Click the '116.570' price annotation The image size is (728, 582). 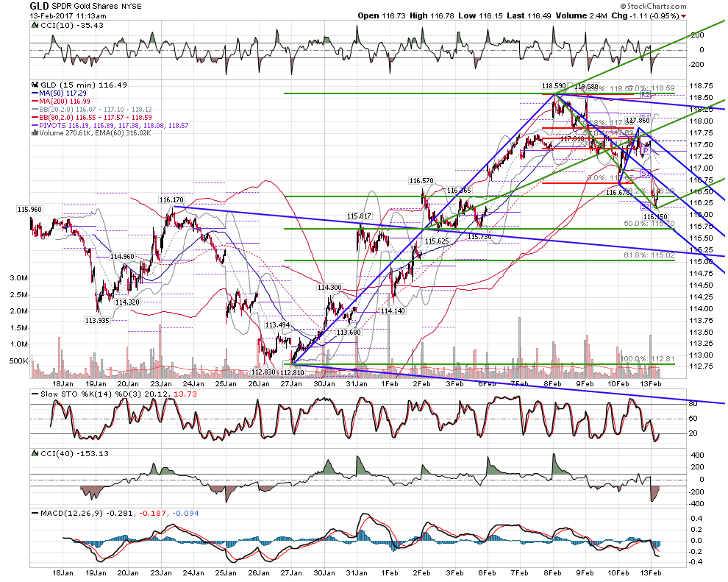(421, 181)
